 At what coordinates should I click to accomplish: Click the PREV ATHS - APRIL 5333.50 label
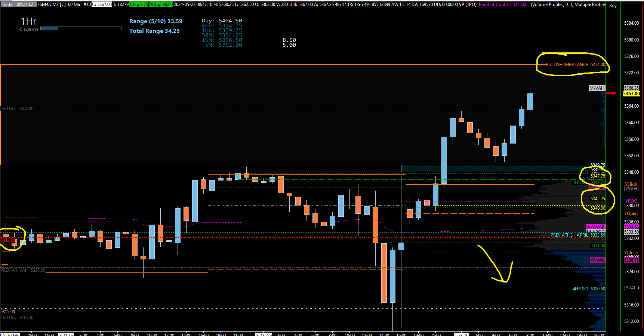pos(578,235)
